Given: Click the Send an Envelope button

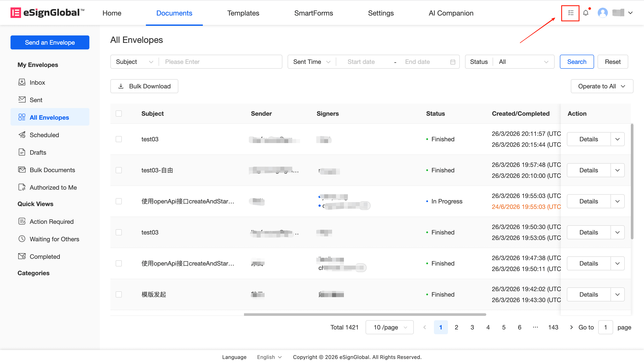Looking at the screenshot, I should tap(50, 42).
